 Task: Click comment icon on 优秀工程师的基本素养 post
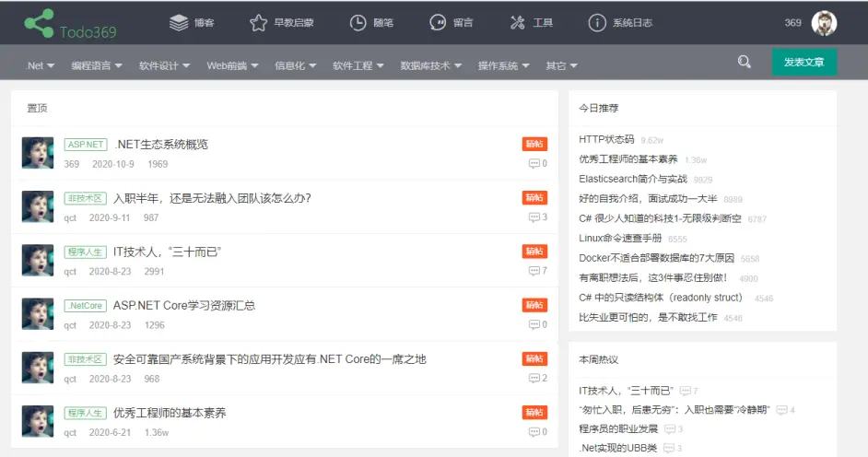pyautogui.click(x=534, y=431)
